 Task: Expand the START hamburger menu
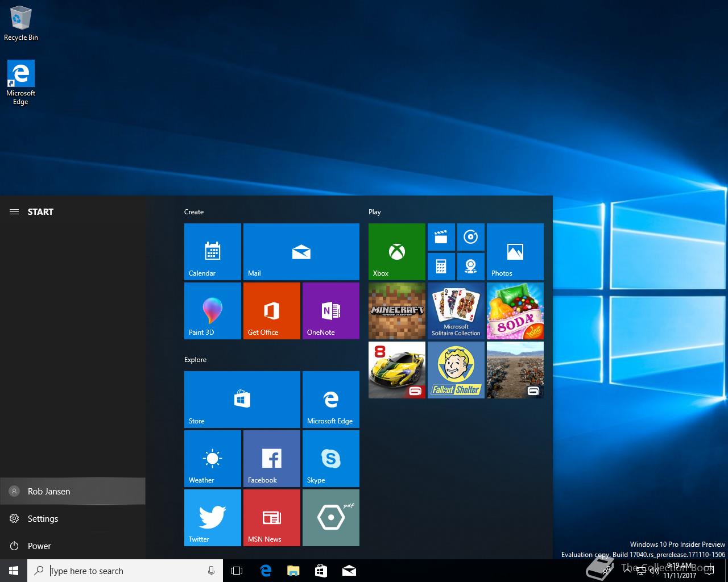coord(14,211)
